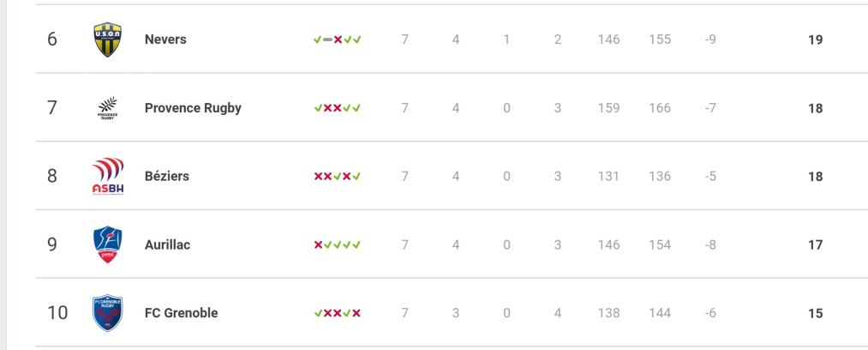Click the last red cross in Grenoble form

[356, 313]
